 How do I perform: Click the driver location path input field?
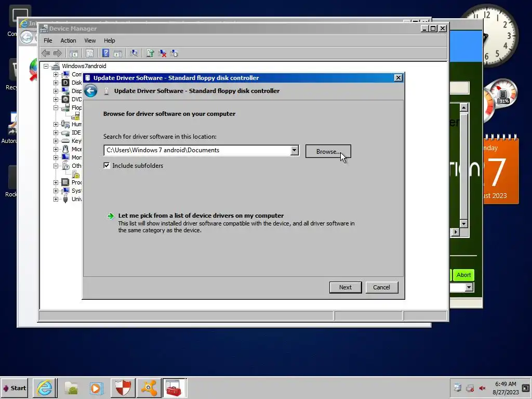pos(197,150)
